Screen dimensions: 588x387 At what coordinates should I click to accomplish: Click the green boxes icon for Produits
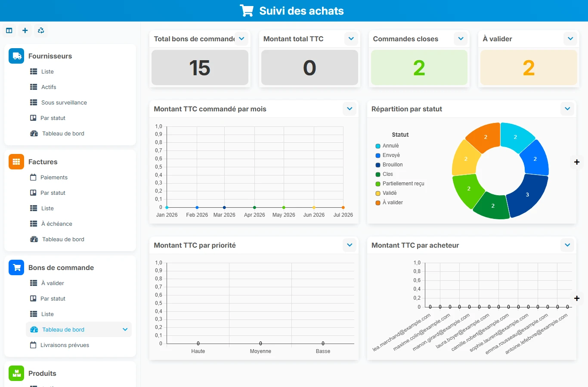coord(16,373)
